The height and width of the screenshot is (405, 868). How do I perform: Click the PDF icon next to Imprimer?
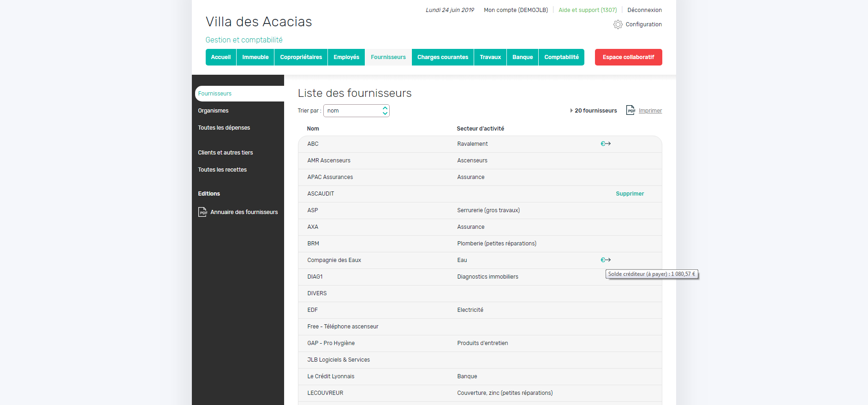pos(630,110)
